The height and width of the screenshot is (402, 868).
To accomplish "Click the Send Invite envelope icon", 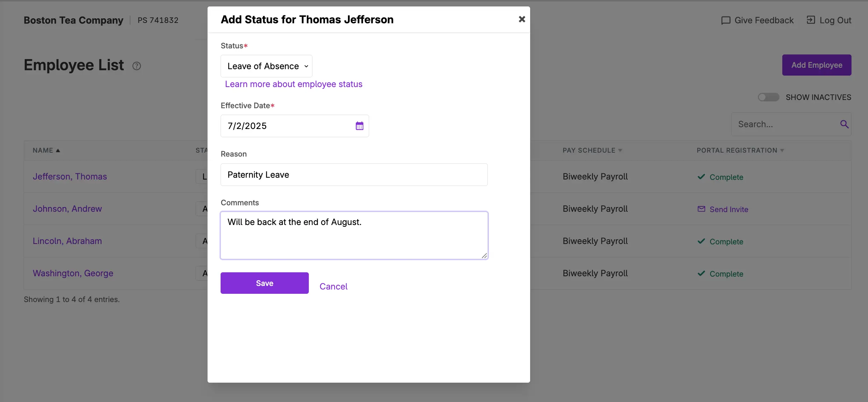I will coord(701,209).
